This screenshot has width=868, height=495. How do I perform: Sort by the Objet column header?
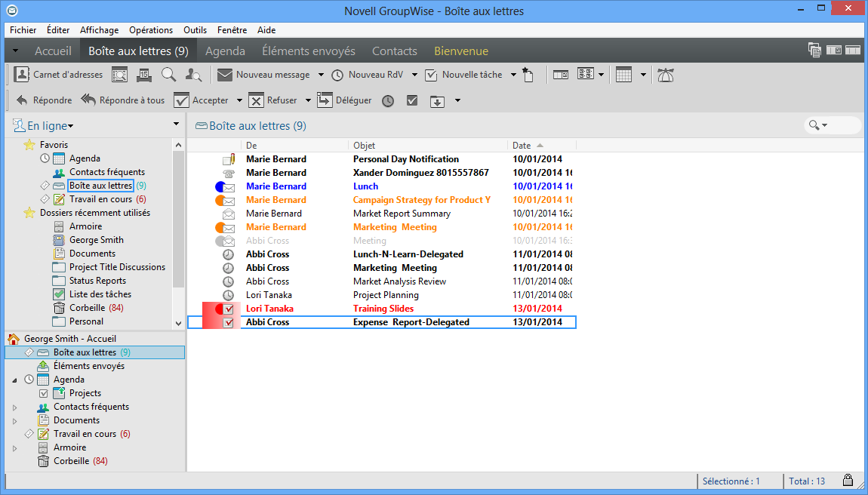(x=427, y=146)
